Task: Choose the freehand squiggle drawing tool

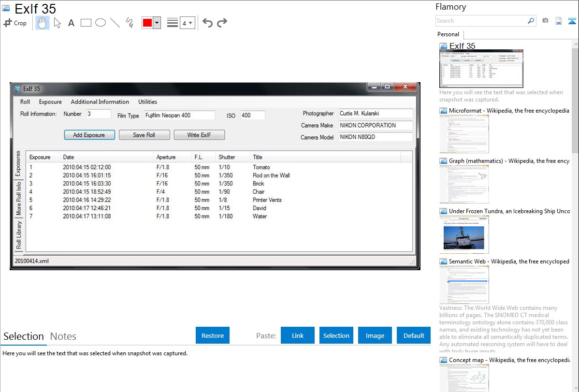Action: coord(130,23)
